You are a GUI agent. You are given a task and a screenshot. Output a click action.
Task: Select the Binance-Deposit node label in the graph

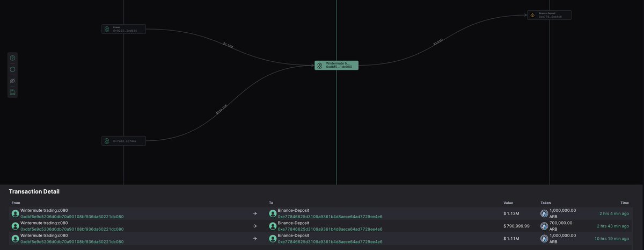[546, 13]
